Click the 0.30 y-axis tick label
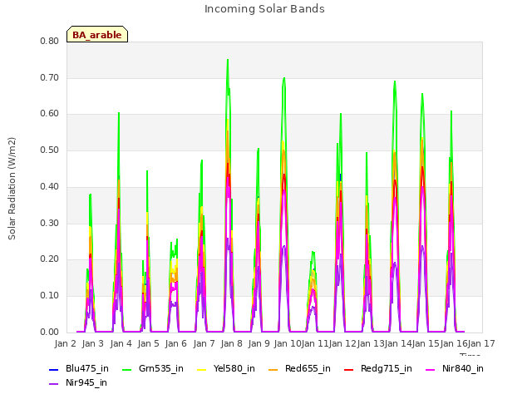Viewport: 532px width, 399px height. pos(50,223)
